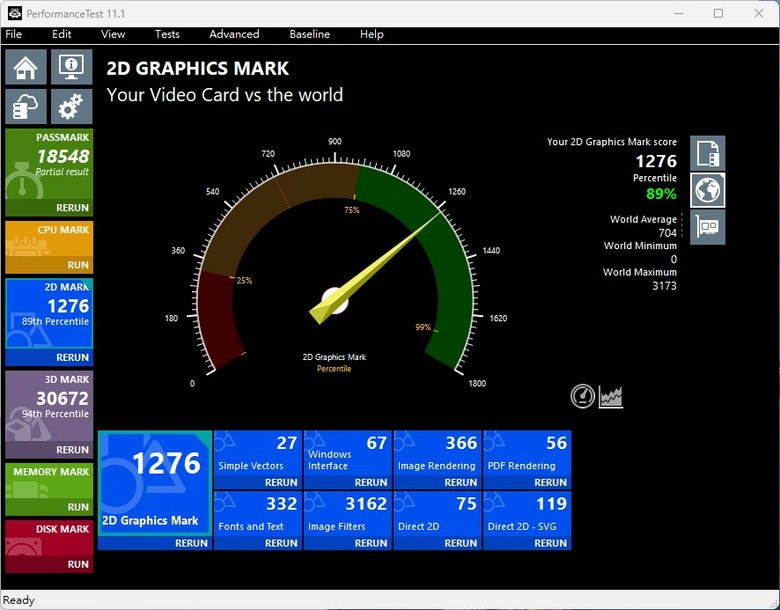The width and height of the screenshot is (780, 610).
Task: Click the large 2D Graphics Mark tile
Action: [x=155, y=483]
